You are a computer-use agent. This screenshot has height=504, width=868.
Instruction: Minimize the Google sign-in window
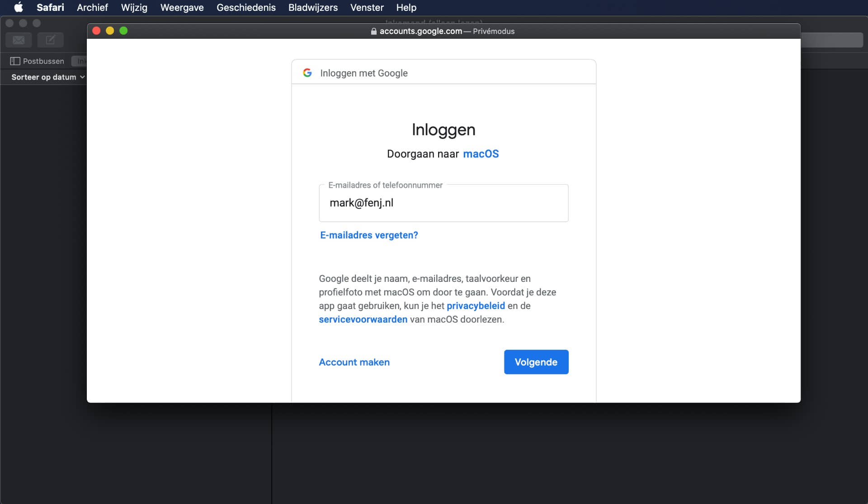tap(110, 31)
